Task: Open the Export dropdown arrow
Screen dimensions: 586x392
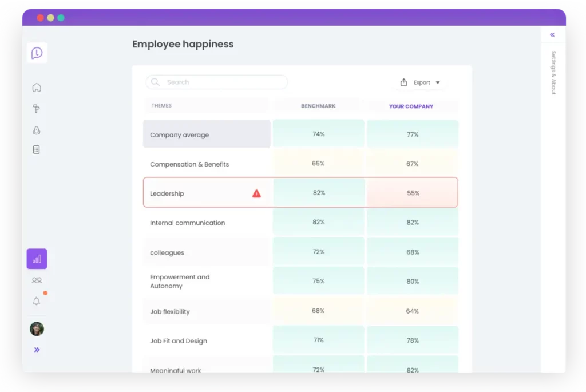Action: tap(438, 82)
